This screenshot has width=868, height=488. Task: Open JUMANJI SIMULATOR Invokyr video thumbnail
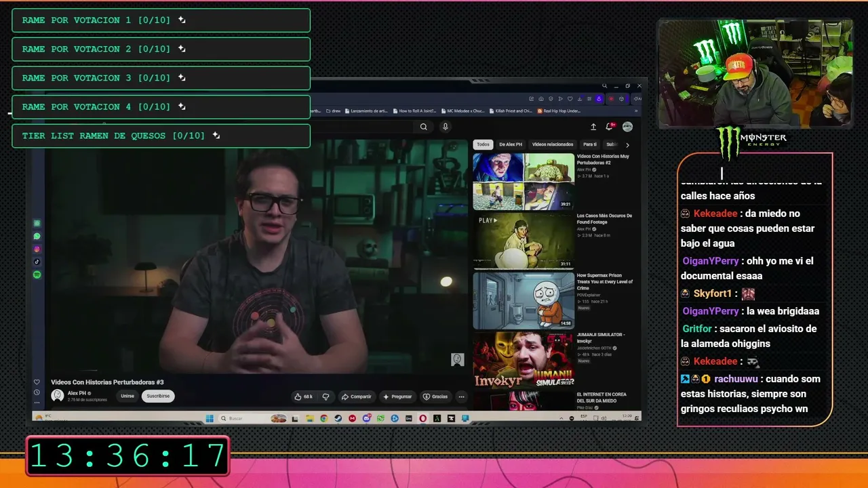524,359
